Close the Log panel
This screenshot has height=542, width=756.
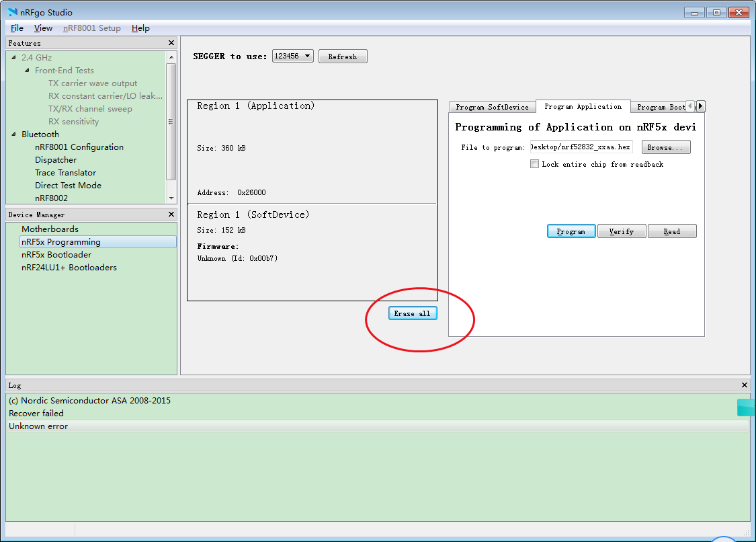[x=745, y=385]
